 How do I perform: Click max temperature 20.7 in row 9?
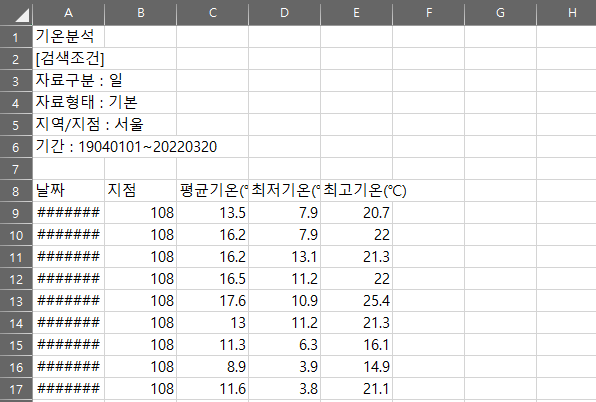coord(356,213)
